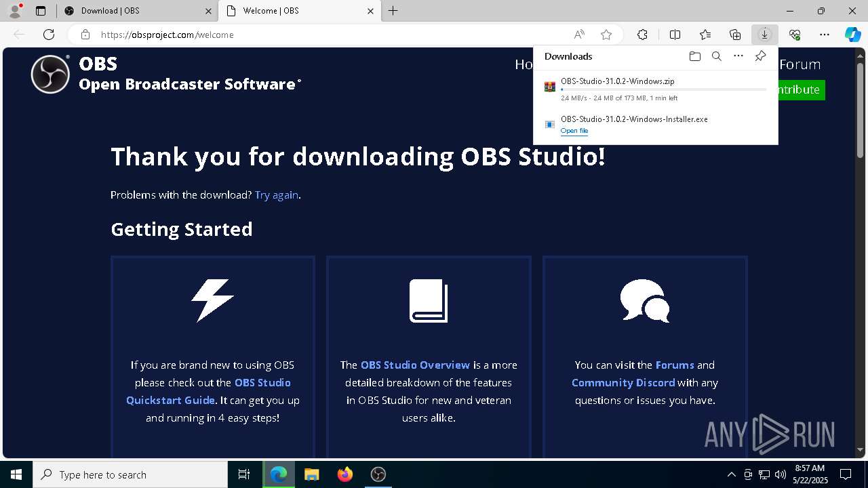The image size is (868, 488).
Task: Toggle the Downloads toolbar button
Action: click(764, 35)
